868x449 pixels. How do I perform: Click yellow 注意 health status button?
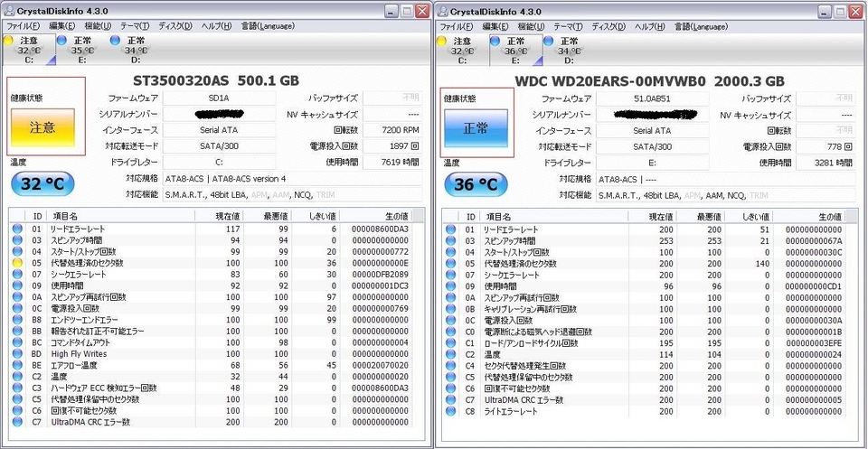point(42,127)
